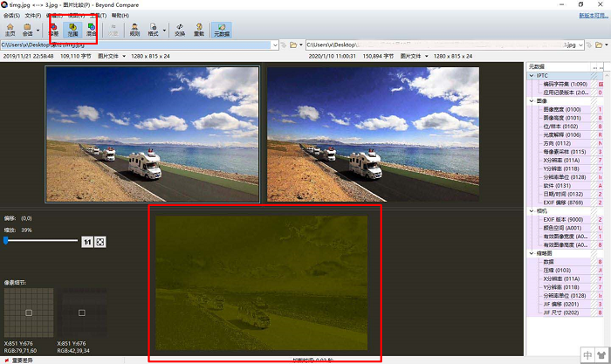611x364 pixels.
Task: Browse for the left file with folder icon
Action: click(293, 45)
